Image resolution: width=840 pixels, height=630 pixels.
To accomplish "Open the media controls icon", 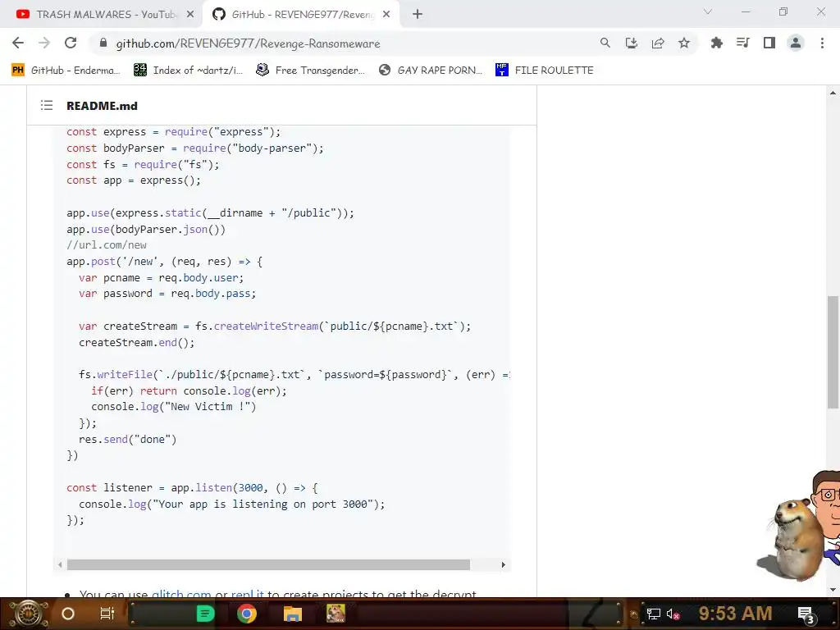I will pos(742,43).
